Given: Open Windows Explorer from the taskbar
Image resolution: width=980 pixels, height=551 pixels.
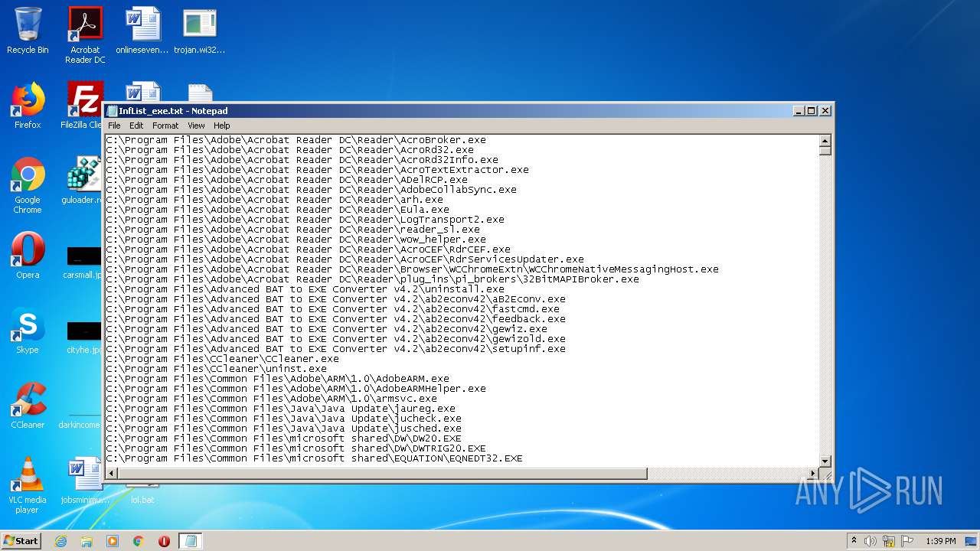Looking at the screenshot, I should pyautogui.click(x=87, y=541).
